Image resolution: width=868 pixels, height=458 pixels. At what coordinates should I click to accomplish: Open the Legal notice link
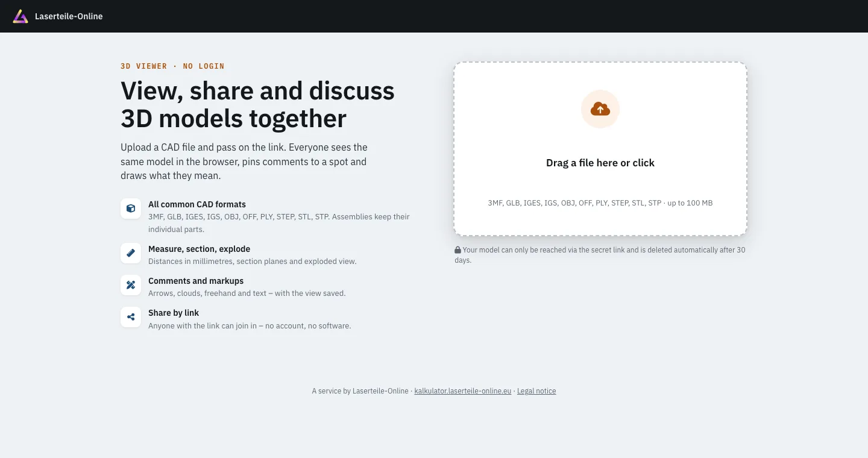[x=536, y=391]
